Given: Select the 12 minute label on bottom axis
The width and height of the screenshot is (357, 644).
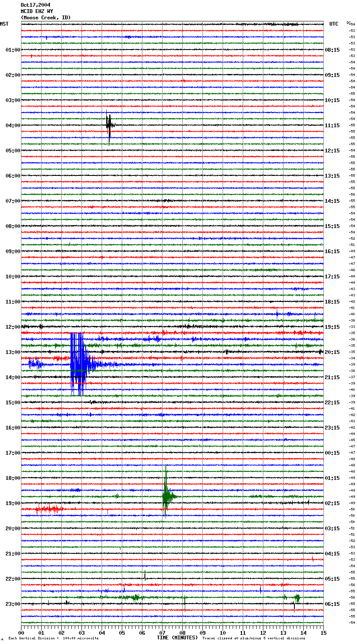Looking at the screenshot, I should (x=263, y=633).
